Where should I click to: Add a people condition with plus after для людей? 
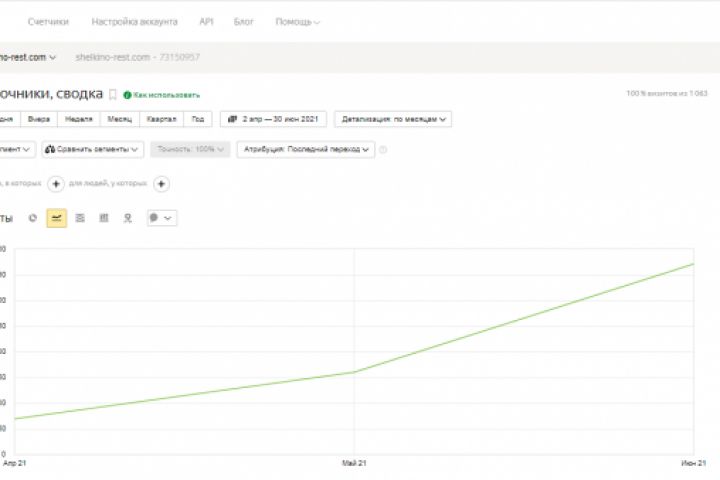pyautogui.click(x=161, y=184)
